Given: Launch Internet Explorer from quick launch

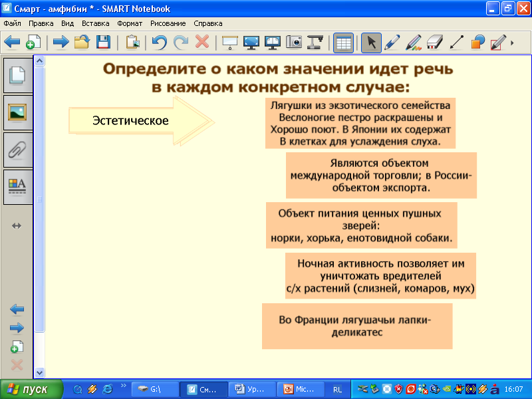Looking at the screenshot, I should coord(108,389).
